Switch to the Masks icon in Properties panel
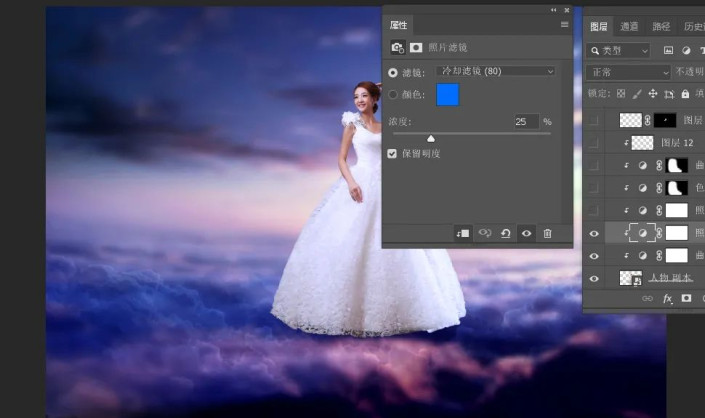The width and height of the screenshot is (705, 418). click(x=416, y=47)
